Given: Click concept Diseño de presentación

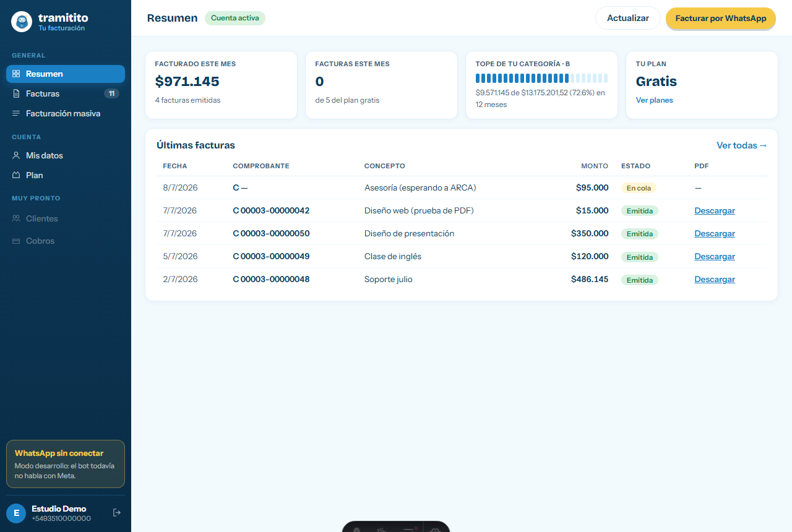Looking at the screenshot, I should [410, 233].
